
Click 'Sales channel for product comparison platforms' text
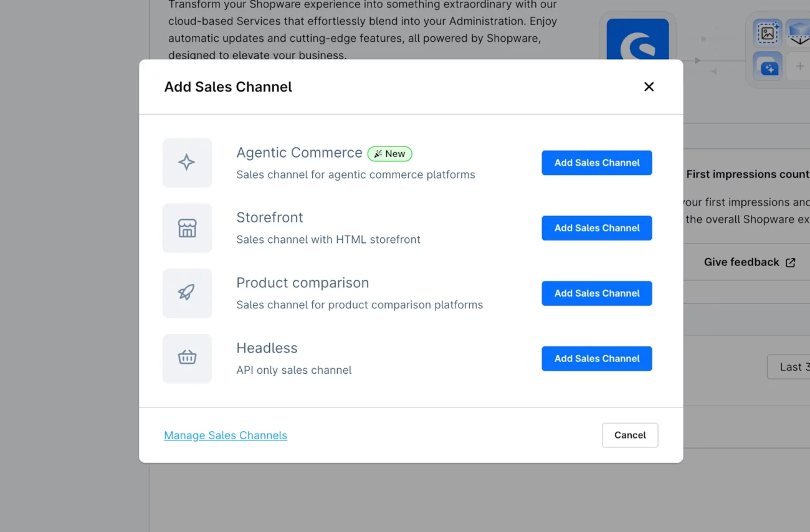click(x=360, y=305)
